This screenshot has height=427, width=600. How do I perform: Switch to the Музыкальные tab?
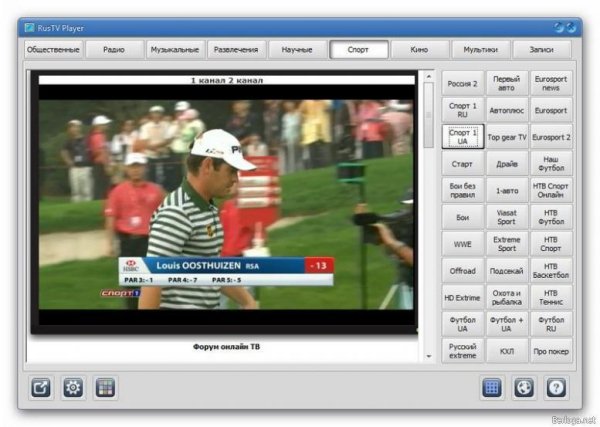pyautogui.click(x=175, y=50)
